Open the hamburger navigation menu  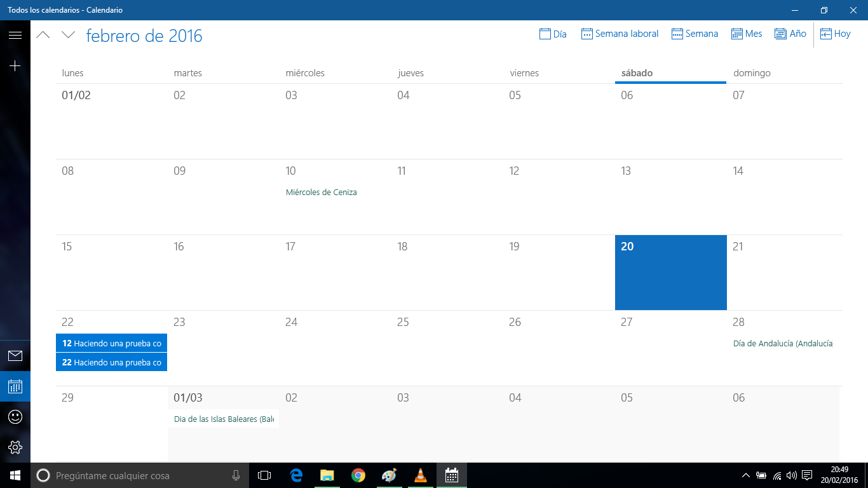[x=15, y=35]
